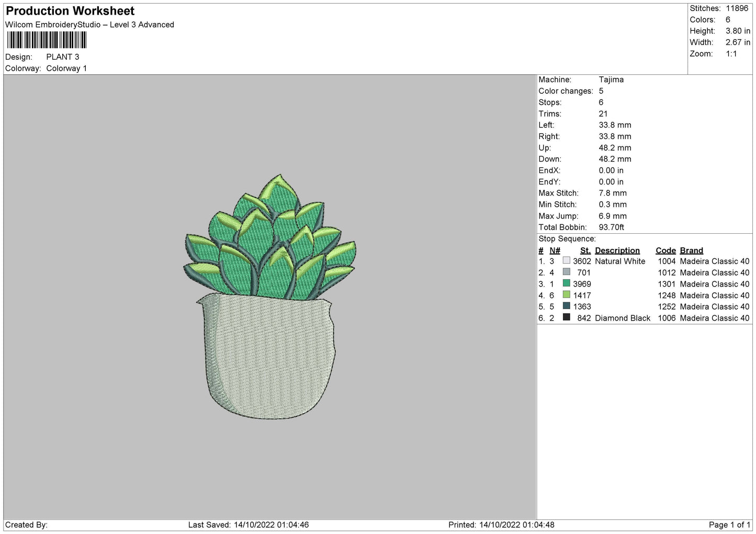Viewport: 756px width, 534px height.
Task: Click the barcode under the title
Action: coord(47,40)
